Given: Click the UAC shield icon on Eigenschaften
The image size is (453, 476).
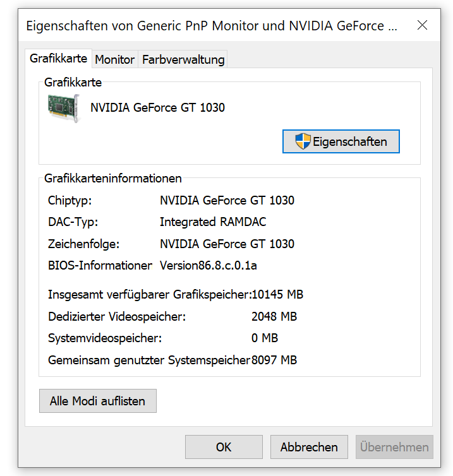Looking at the screenshot, I should (x=303, y=141).
